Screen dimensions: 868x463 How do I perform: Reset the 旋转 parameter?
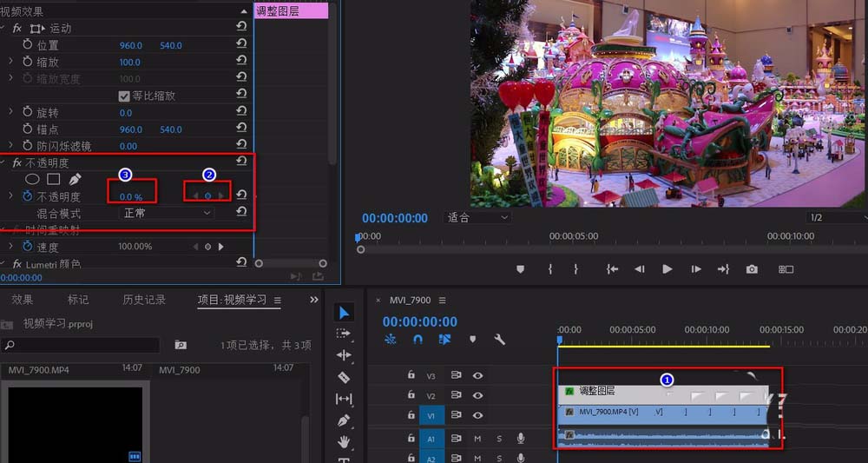tap(241, 111)
